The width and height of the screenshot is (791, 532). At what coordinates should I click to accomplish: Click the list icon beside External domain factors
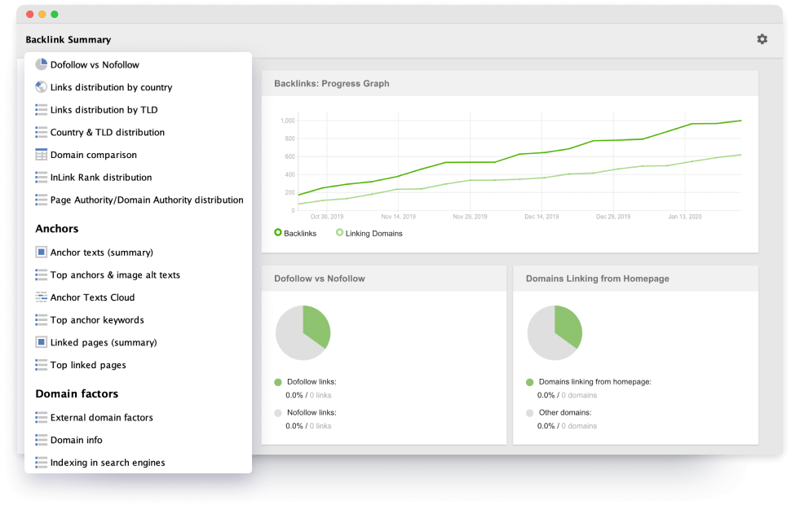pyautogui.click(x=42, y=417)
